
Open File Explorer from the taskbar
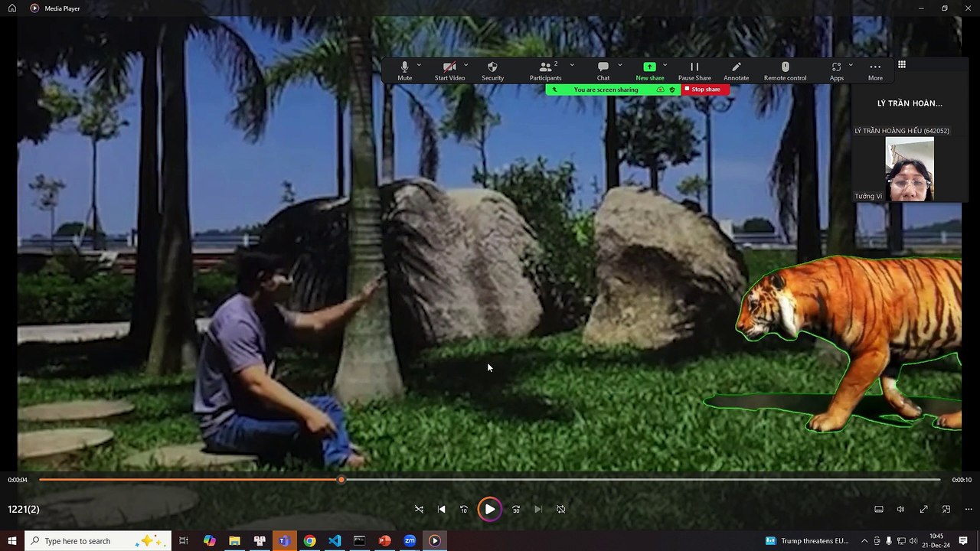tap(234, 541)
